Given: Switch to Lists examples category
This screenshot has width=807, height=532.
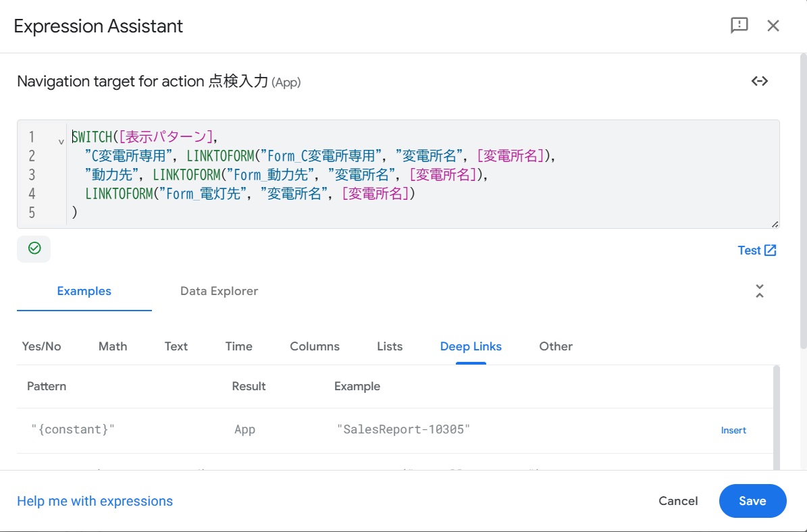Looking at the screenshot, I should (390, 346).
